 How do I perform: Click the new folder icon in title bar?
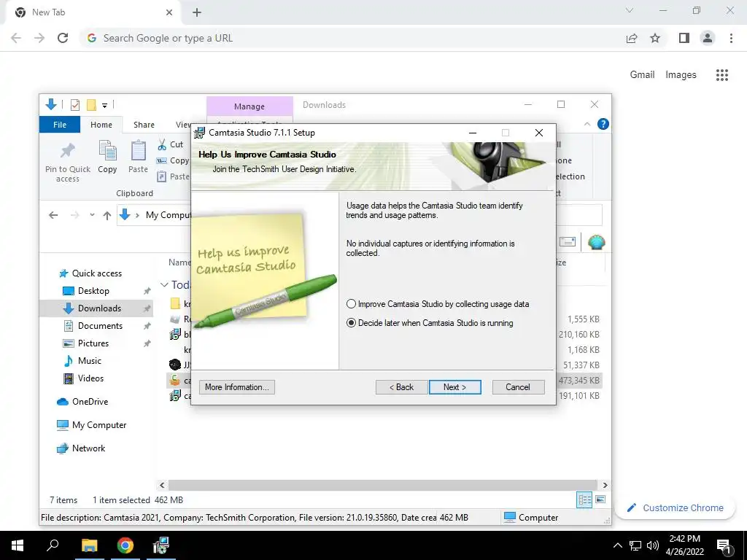[x=91, y=105]
